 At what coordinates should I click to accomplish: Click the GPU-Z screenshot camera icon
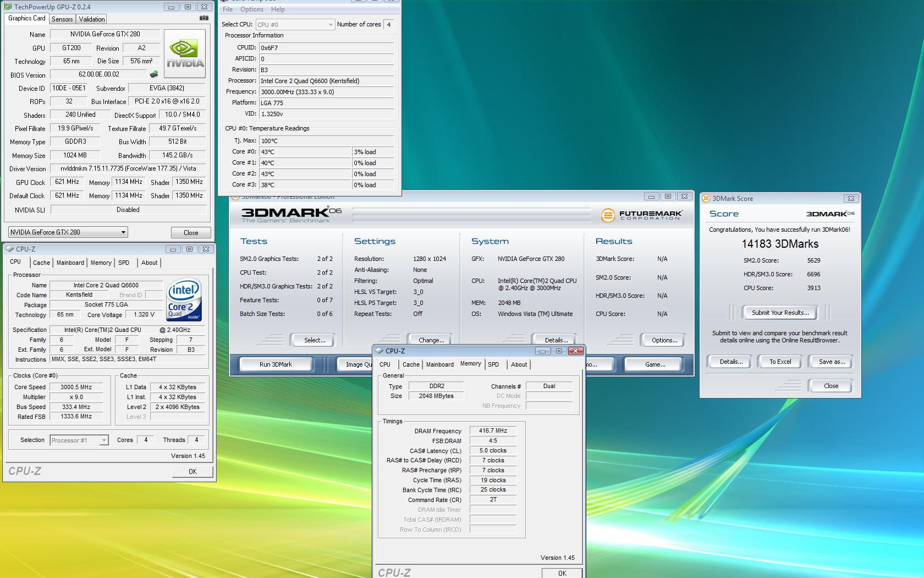coord(204,18)
